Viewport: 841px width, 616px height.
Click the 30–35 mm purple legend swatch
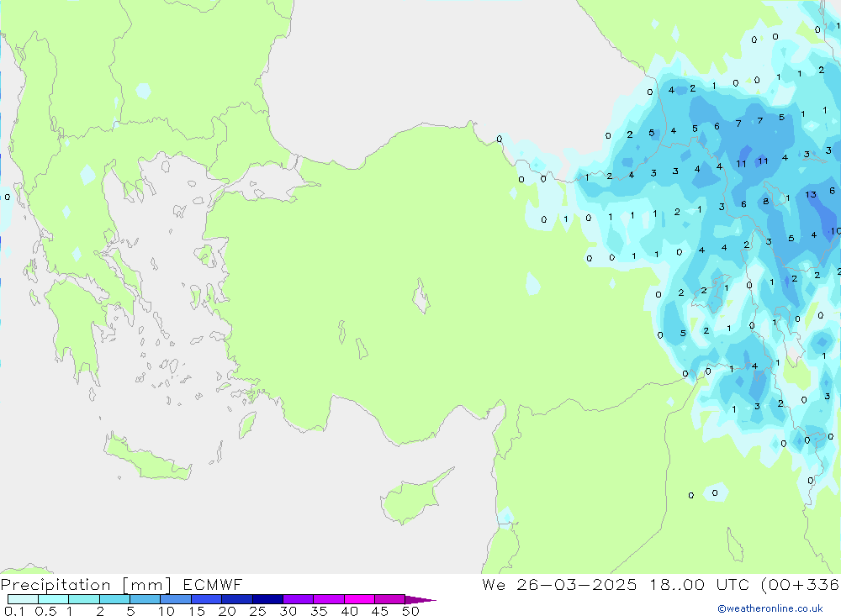pos(299,599)
